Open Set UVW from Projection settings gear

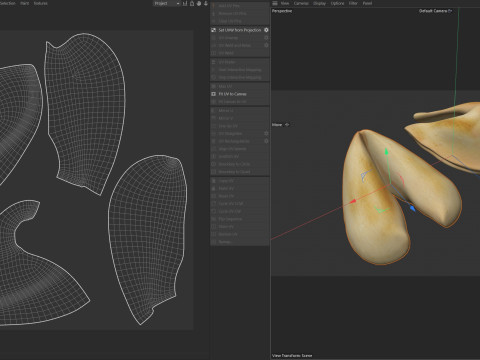coord(266,30)
